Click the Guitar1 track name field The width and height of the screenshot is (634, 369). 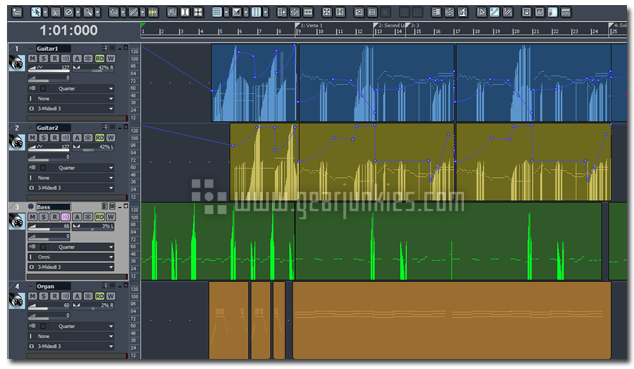tap(53, 48)
